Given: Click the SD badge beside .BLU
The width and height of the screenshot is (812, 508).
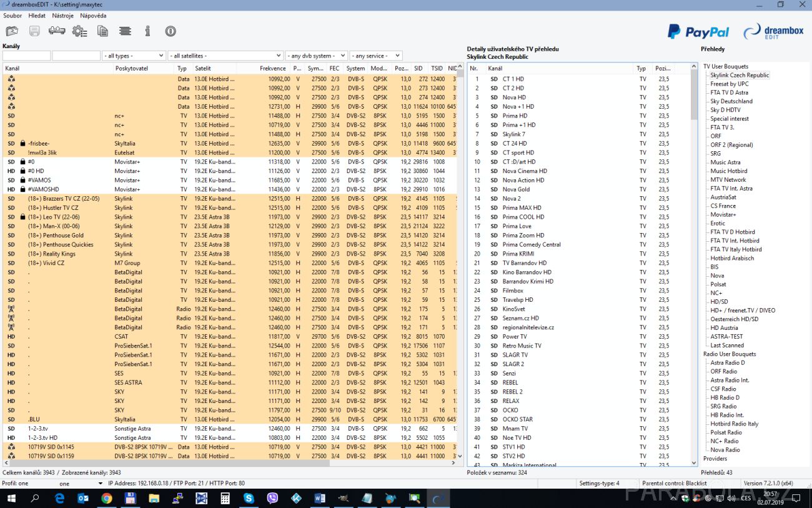Looking at the screenshot, I should pyautogui.click(x=11, y=419).
